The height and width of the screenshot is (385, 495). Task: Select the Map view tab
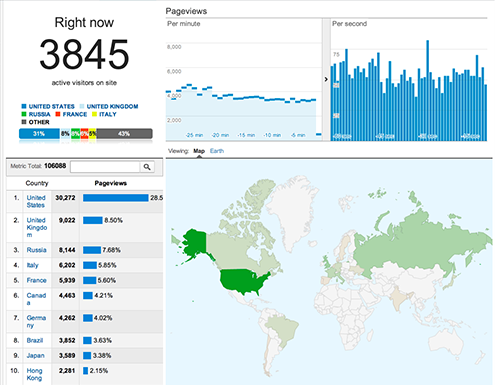tap(199, 151)
